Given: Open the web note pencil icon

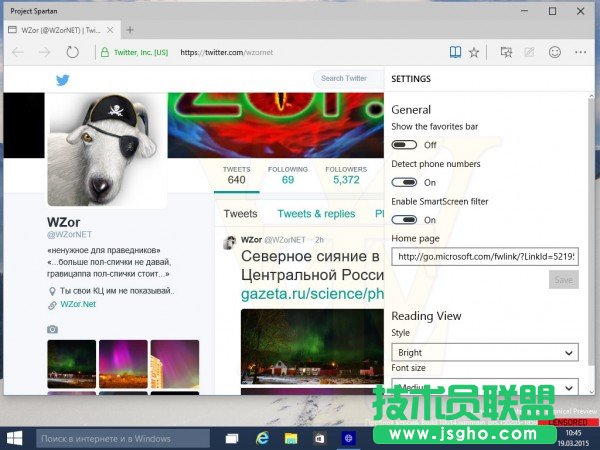Looking at the screenshot, I should [x=529, y=52].
